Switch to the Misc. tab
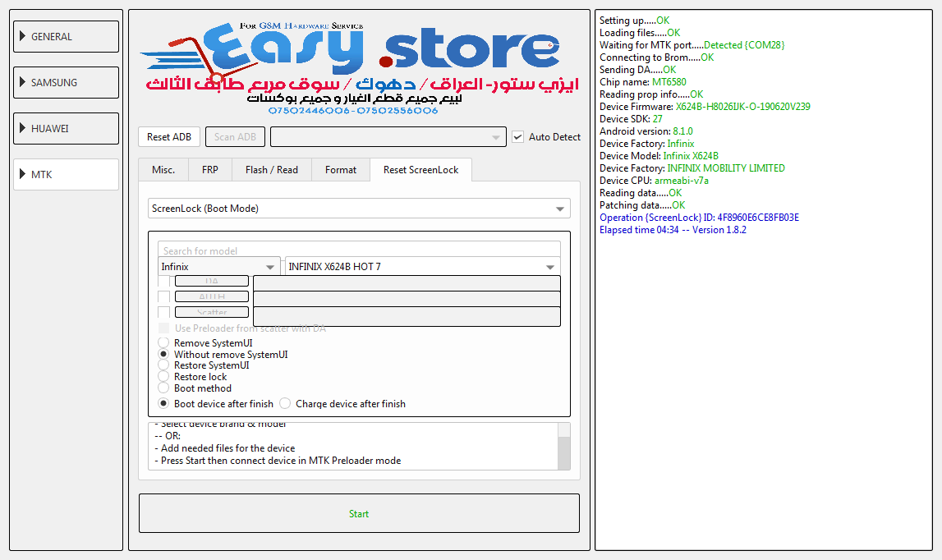 point(163,170)
